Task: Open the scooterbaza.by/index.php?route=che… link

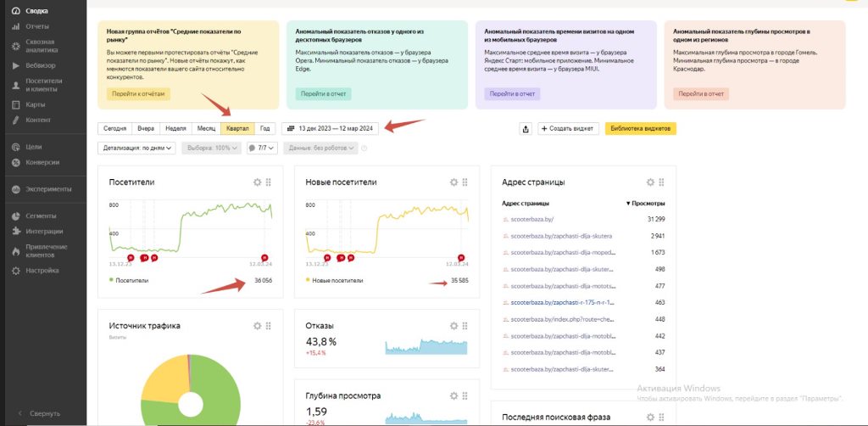Action: point(563,320)
